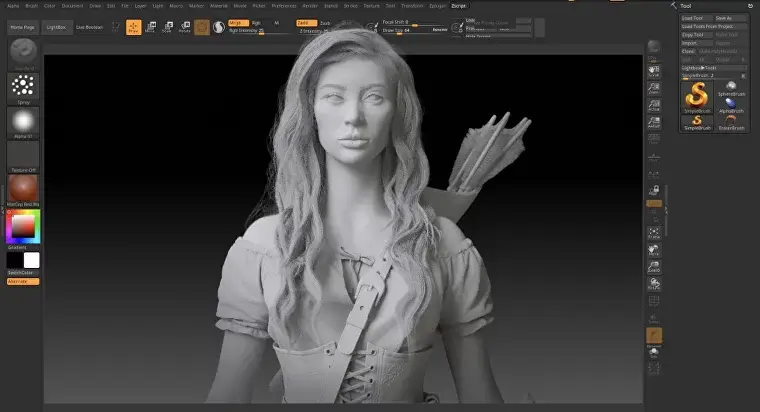Enable the Zadd sculpt mode
The width and height of the screenshot is (760, 412).
(x=307, y=22)
